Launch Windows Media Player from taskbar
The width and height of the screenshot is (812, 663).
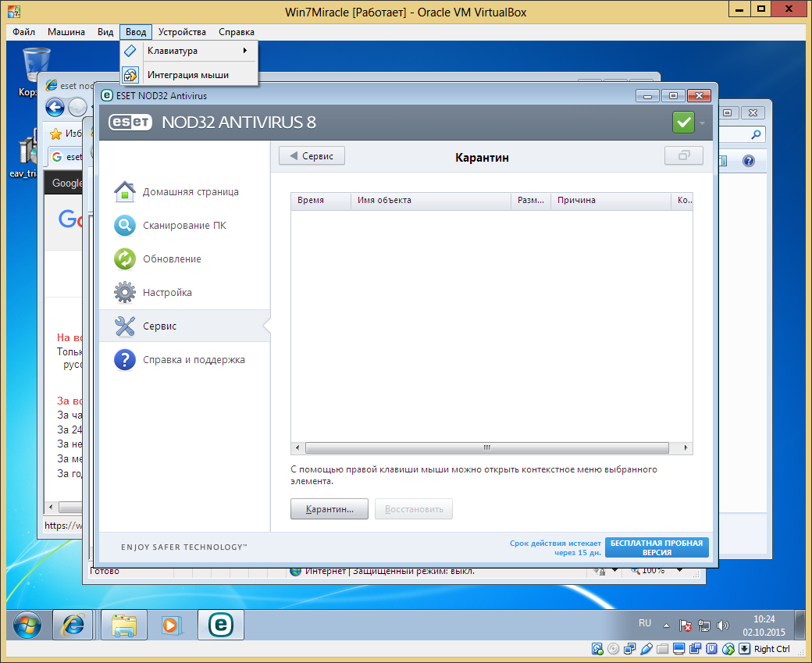pos(171,625)
